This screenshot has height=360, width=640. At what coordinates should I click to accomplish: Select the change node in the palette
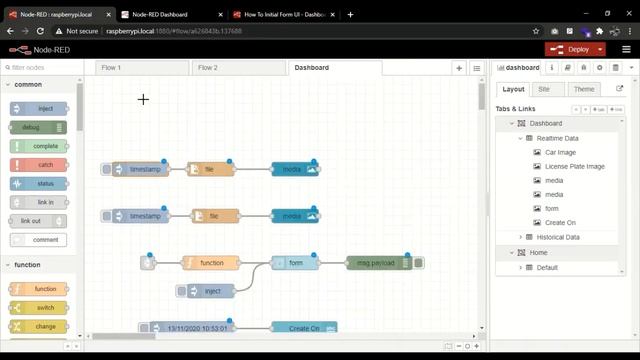(x=38, y=327)
